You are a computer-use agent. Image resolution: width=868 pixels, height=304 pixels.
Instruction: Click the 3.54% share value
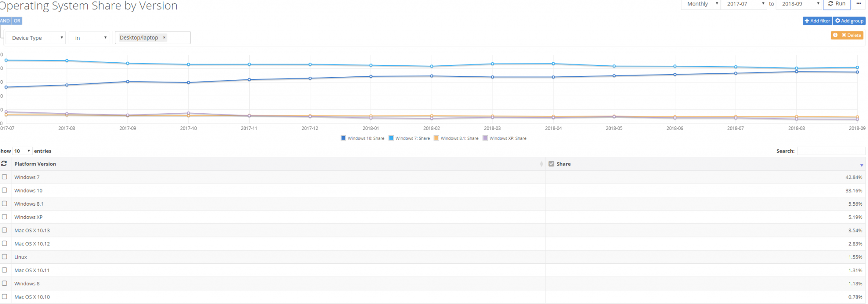[x=855, y=230]
